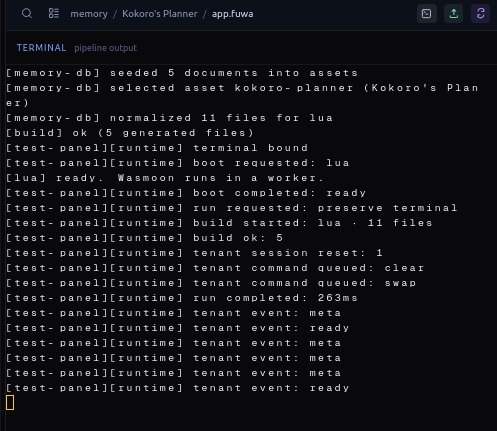Go to the memory breadcrumb
The height and width of the screenshot is (431, 497).
click(x=89, y=14)
